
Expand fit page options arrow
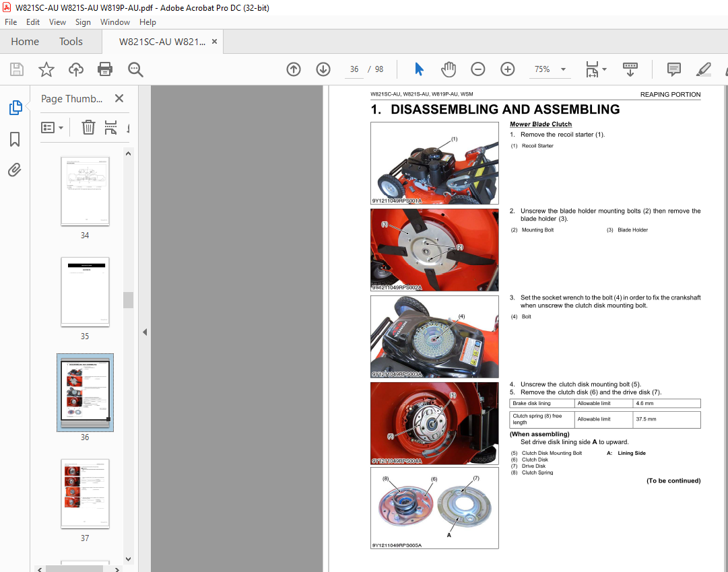pyautogui.click(x=605, y=69)
